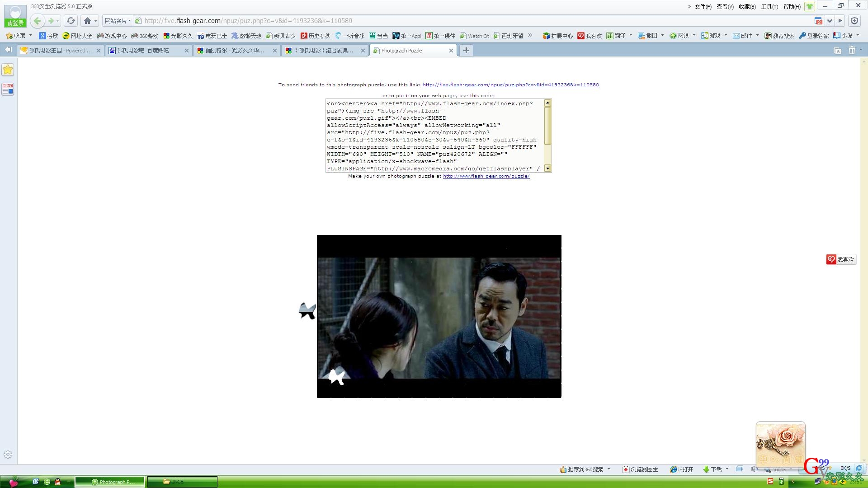Expand the address bar history dropdown
This screenshot has width=868, height=488.
pos(830,21)
